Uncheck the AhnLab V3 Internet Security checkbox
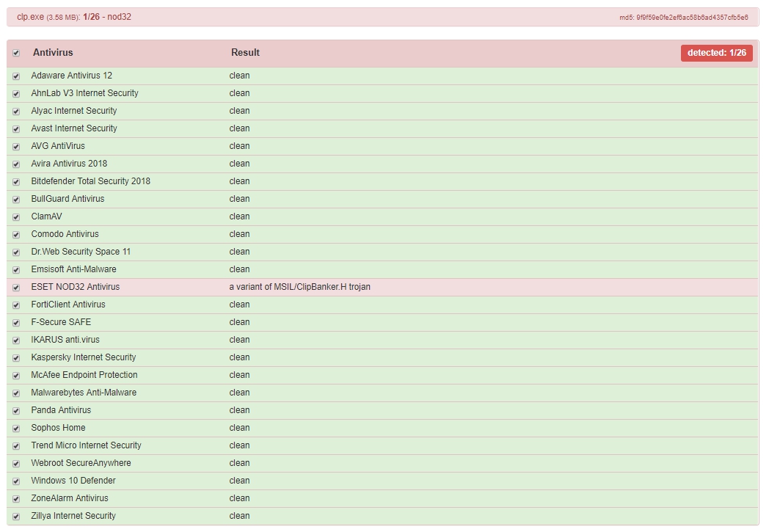769x532 pixels. tap(16, 94)
